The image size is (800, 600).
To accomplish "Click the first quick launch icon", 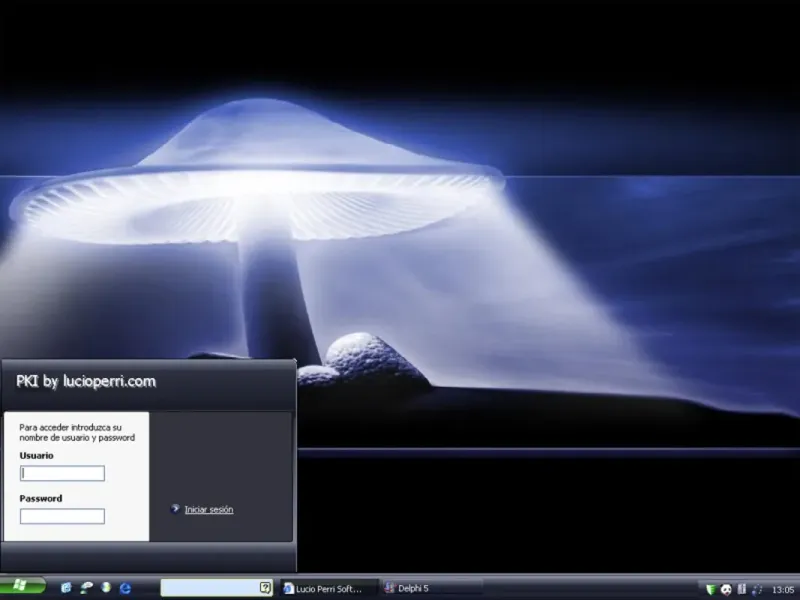I will [x=66, y=588].
